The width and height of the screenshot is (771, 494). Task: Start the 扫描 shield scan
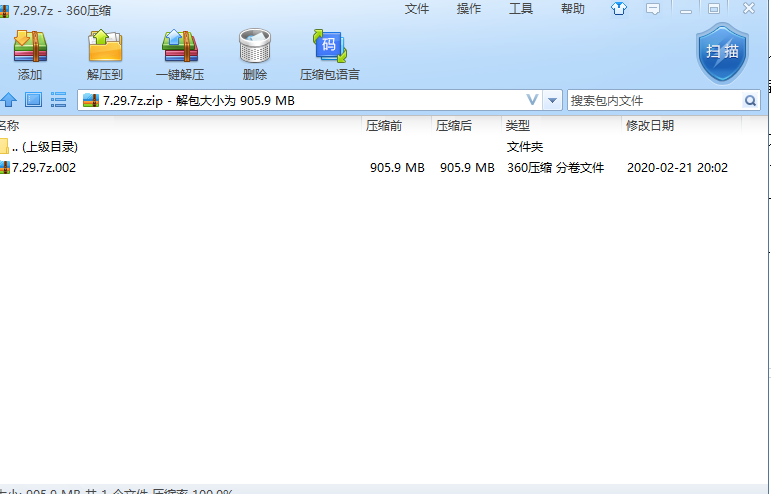(x=722, y=53)
